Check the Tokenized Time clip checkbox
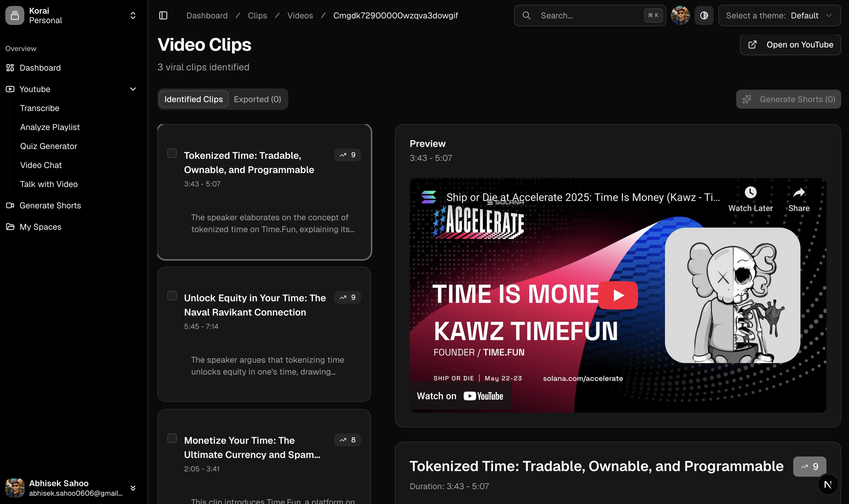This screenshot has width=849, height=504. [172, 153]
